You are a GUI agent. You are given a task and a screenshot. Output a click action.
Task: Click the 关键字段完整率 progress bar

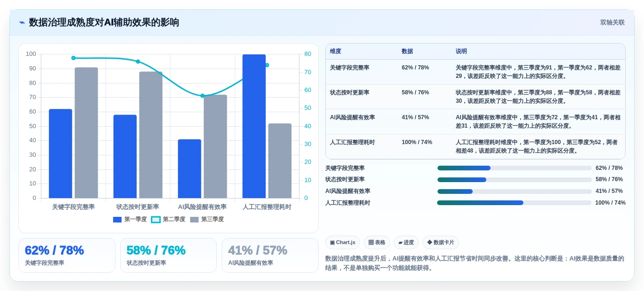pyautogui.click(x=514, y=168)
